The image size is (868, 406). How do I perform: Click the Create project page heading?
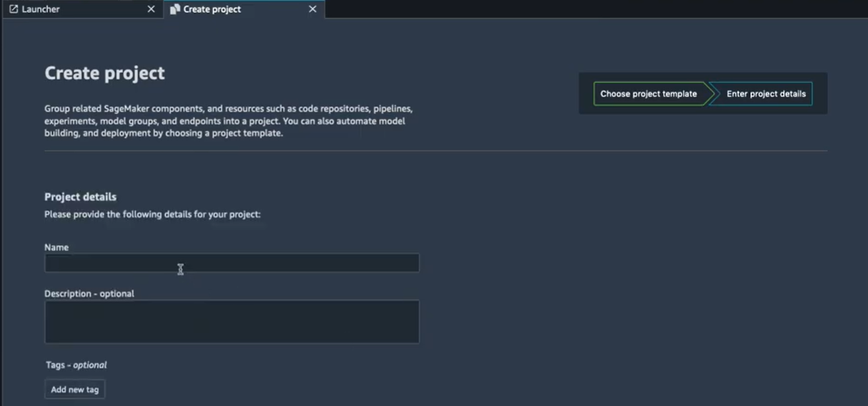[104, 73]
